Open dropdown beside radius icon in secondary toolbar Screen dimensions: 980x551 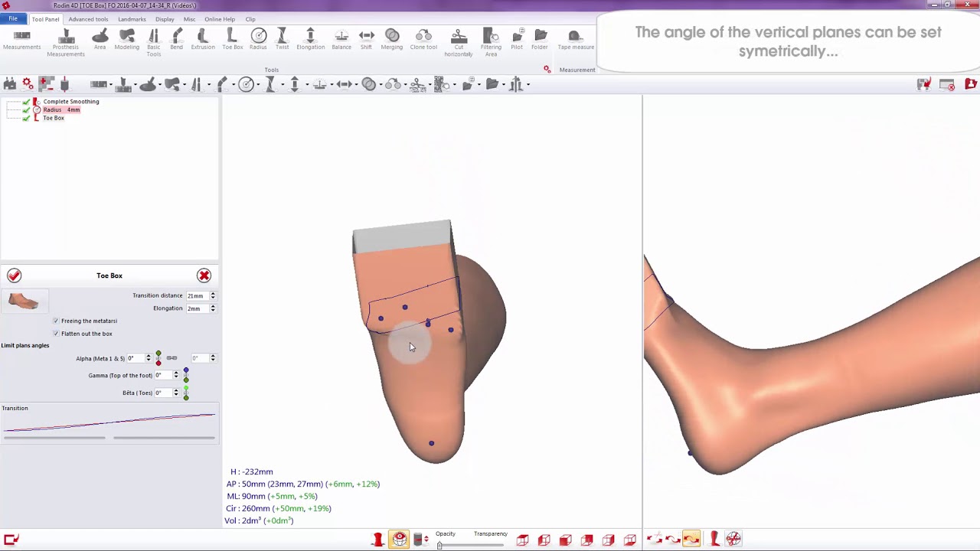[x=259, y=85]
